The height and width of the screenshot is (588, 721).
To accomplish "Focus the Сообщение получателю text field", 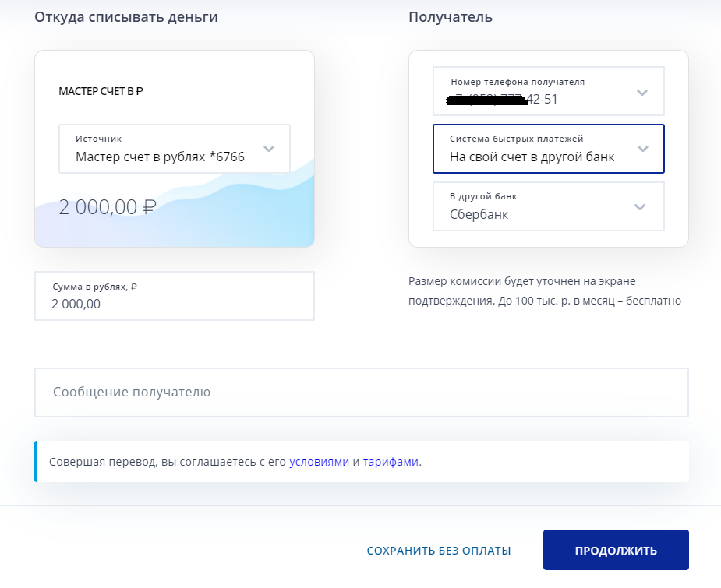I will point(361,393).
